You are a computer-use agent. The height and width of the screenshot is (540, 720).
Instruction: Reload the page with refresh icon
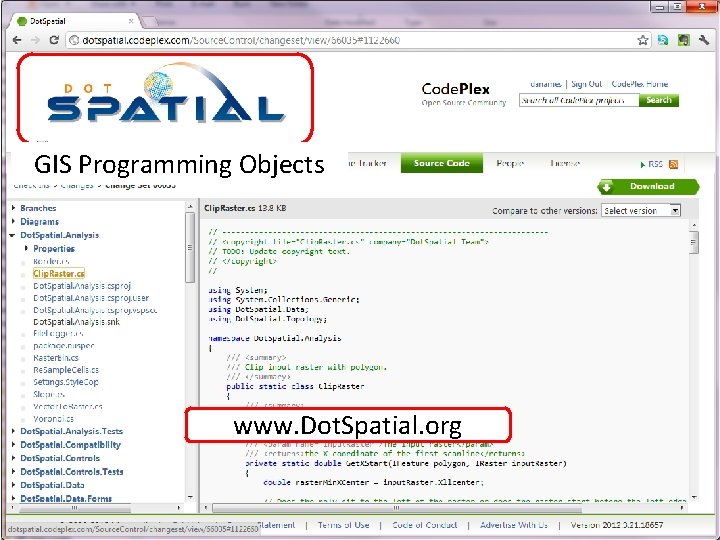pos(54,40)
